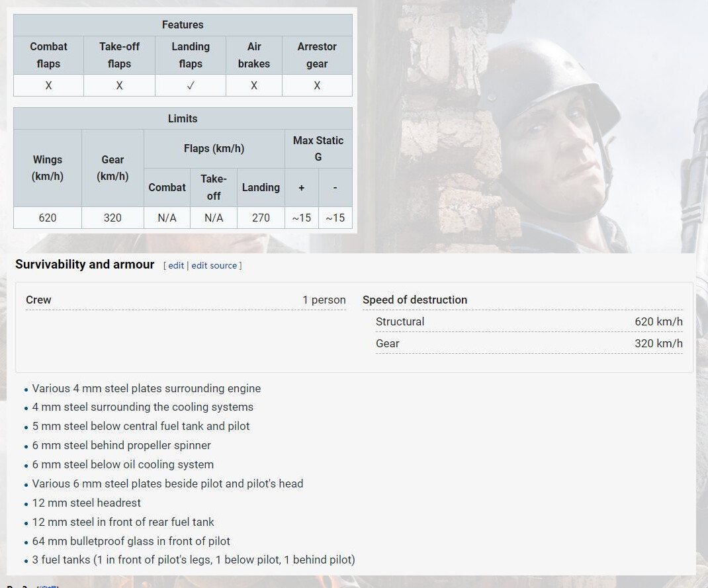Click the Speed of destruction label
This screenshot has height=588, width=708.
click(415, 300)
